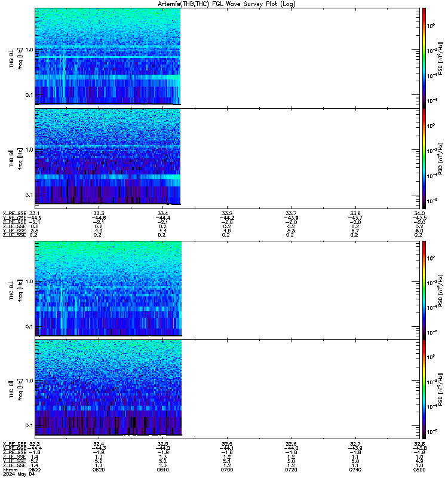Click the THC B-perpendicular spectrogram data region
This screenshot has width=448, height=478.
pyautogui.click(x=109, y=289)
